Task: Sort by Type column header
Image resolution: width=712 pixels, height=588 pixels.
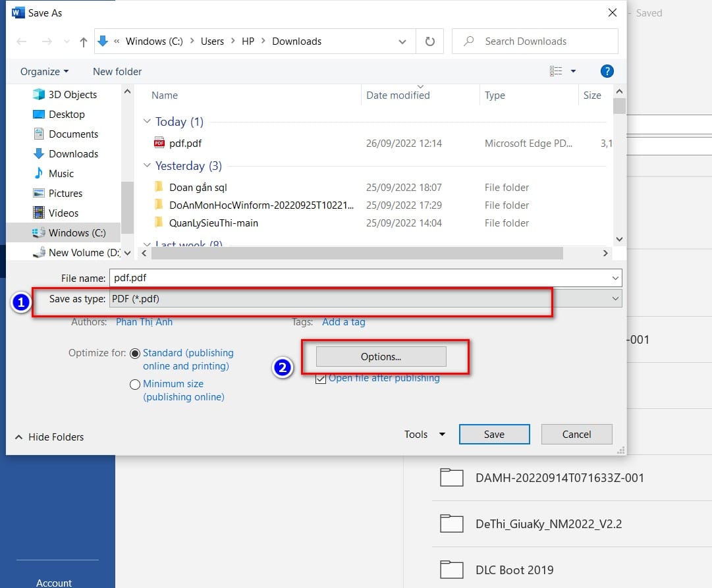Action: tap(495, 95)
